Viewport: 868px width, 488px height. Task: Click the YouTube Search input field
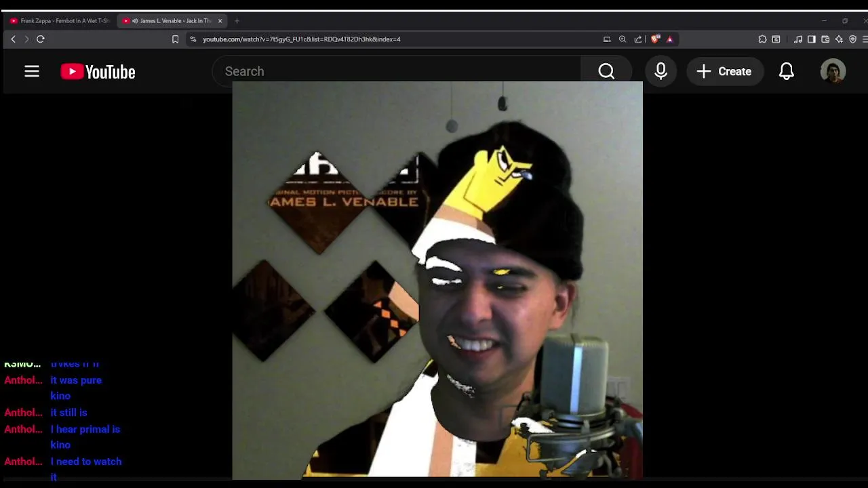397,71
